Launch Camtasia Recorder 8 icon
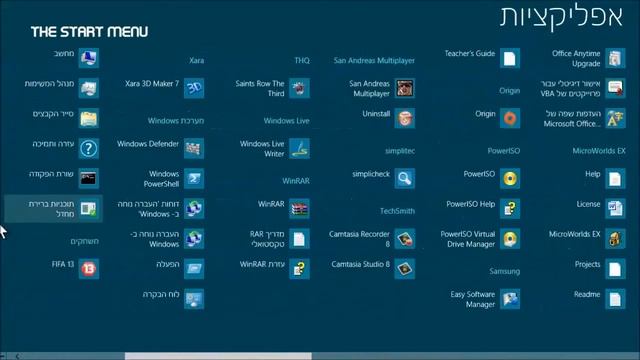The image size is (640, 360). point(404,239)
